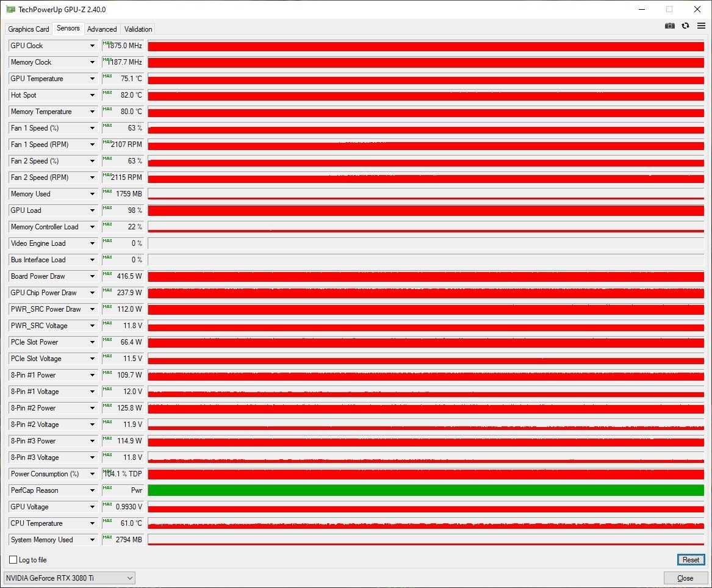This screenshot has height=588, width=712.
Task: Go to the Validation tab
Action: 138,29
